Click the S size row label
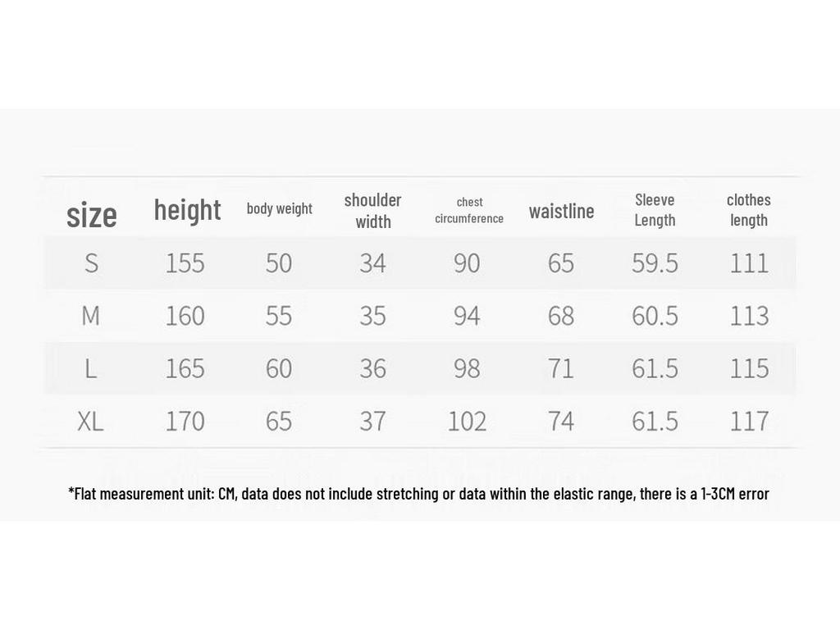The height and width of the screenshot is (630, 840). tap(92, 263)
